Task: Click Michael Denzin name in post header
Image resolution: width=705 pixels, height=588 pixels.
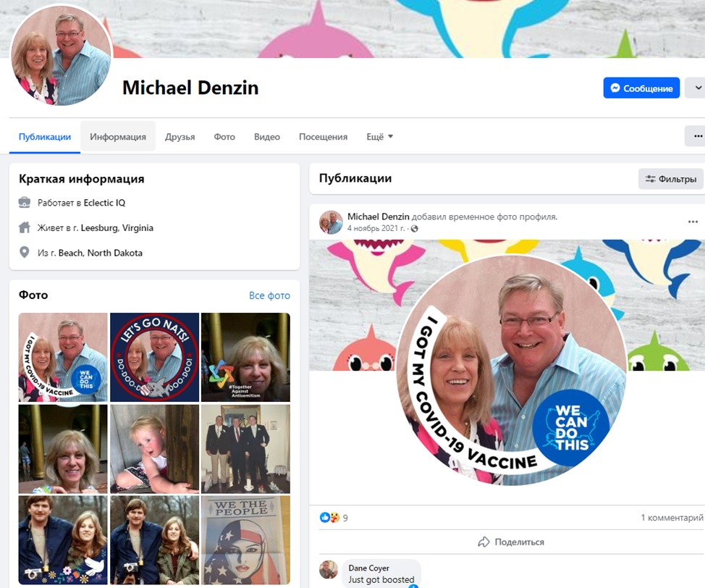Action: pyautogui.click(x=378, y=217)
